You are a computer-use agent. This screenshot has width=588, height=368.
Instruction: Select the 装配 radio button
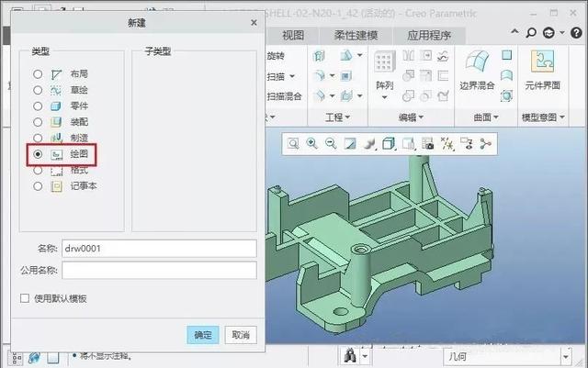pos(38,122)
